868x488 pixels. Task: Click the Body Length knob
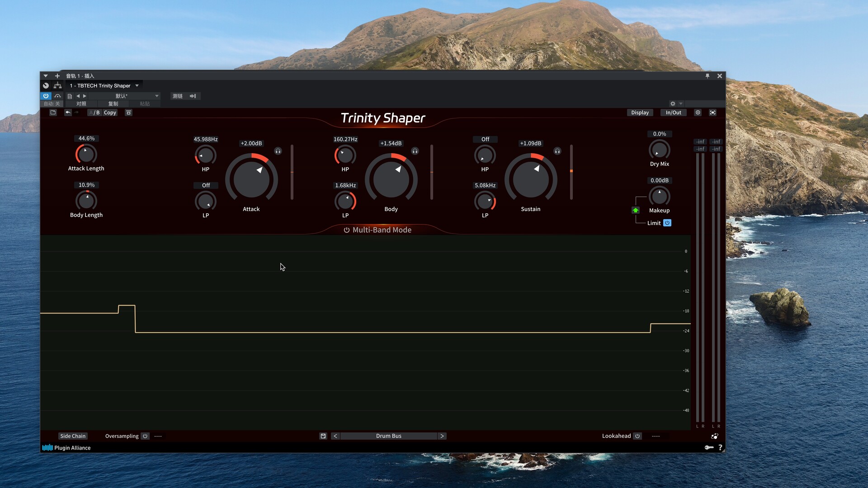[x=86, y=201]
